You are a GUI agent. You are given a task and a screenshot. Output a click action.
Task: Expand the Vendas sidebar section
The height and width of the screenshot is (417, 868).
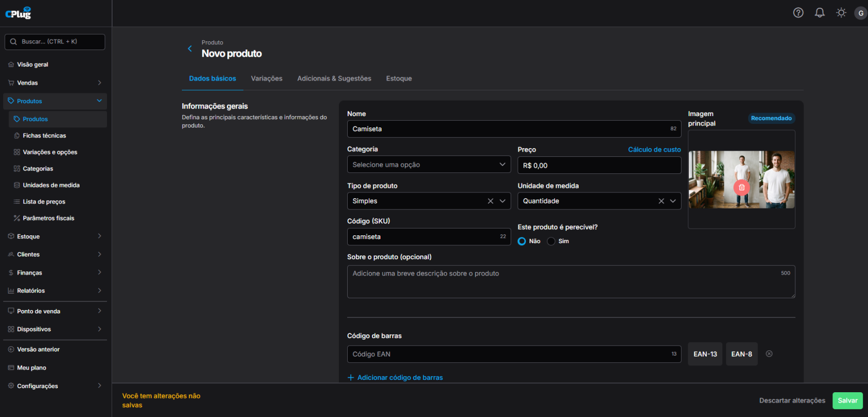tap(99, 83)
